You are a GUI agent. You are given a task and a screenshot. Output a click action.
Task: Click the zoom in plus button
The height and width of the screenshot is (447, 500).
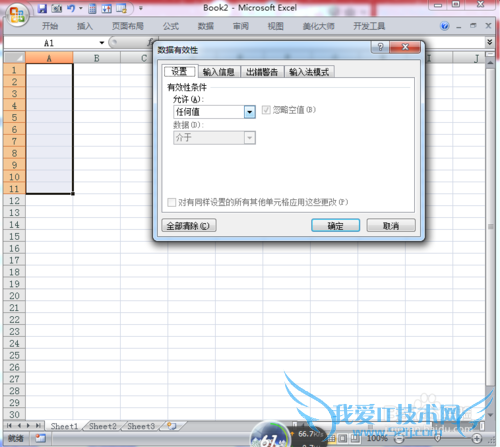coord(477,439)
